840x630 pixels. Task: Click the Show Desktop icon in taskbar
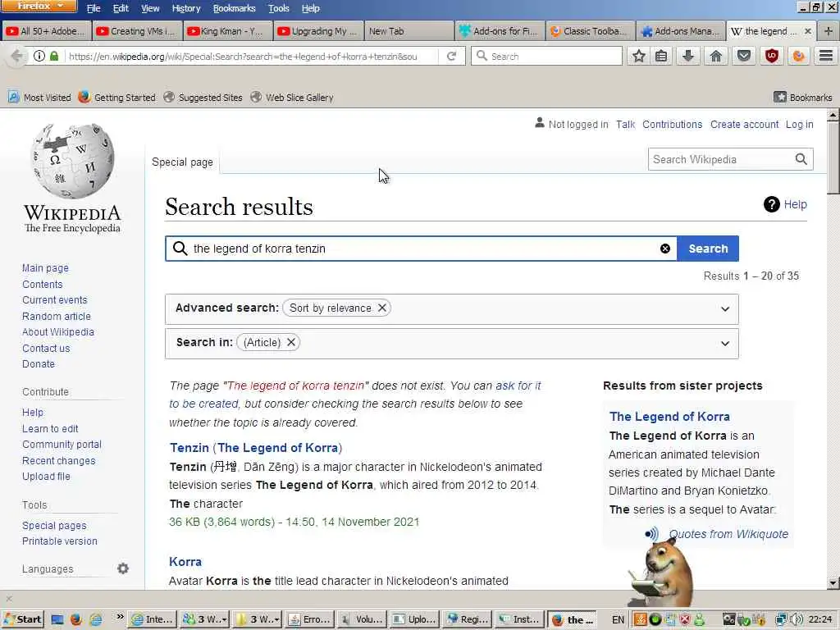tap(57, 619)
